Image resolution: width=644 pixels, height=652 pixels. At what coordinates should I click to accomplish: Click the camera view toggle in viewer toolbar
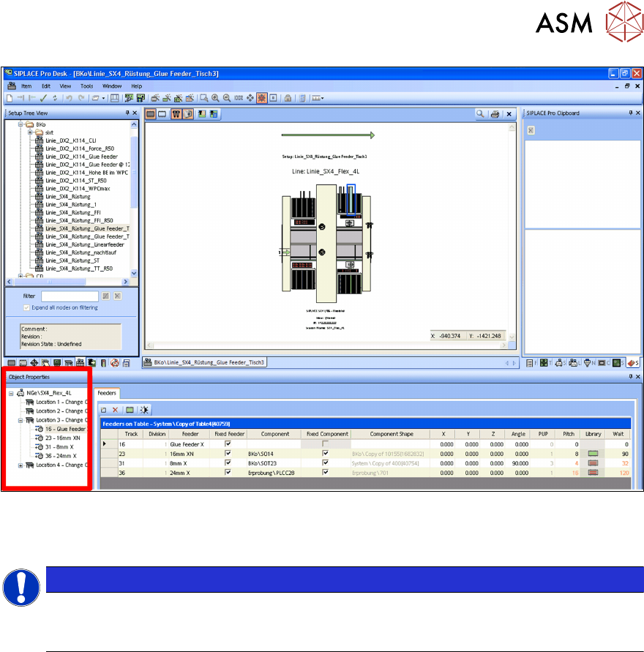click(188, 114)
